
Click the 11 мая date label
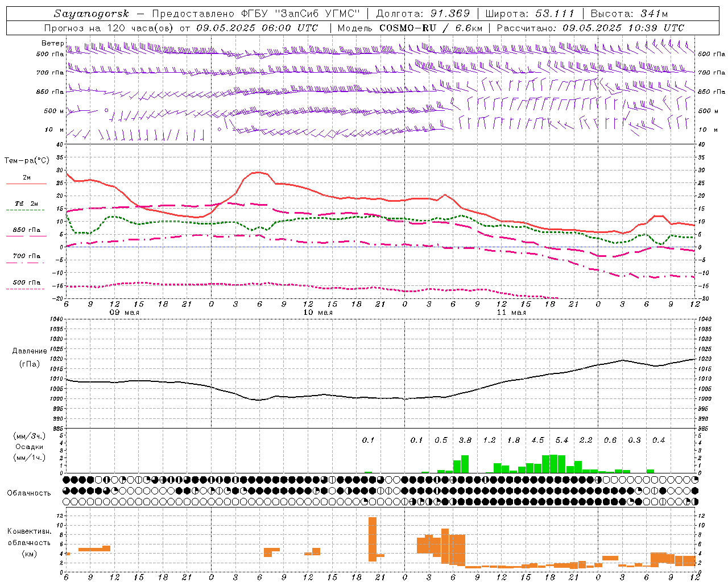(511, 313)
